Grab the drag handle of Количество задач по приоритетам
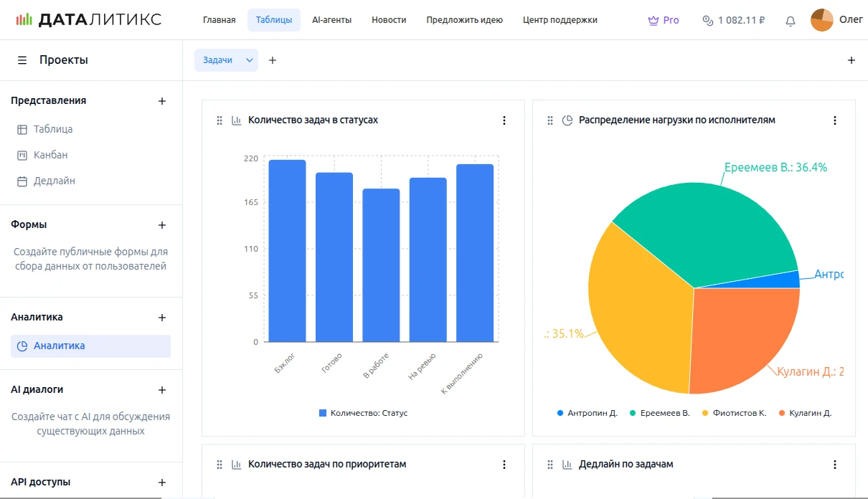 220,465
